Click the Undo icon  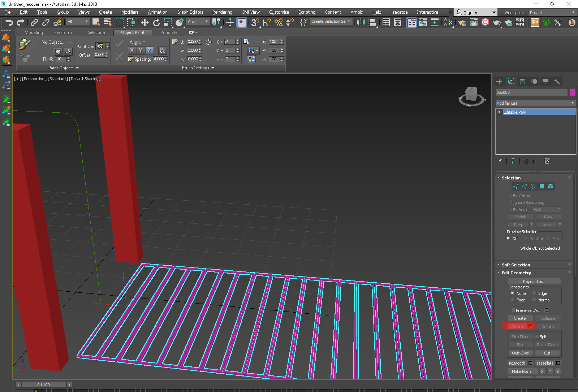9,22
